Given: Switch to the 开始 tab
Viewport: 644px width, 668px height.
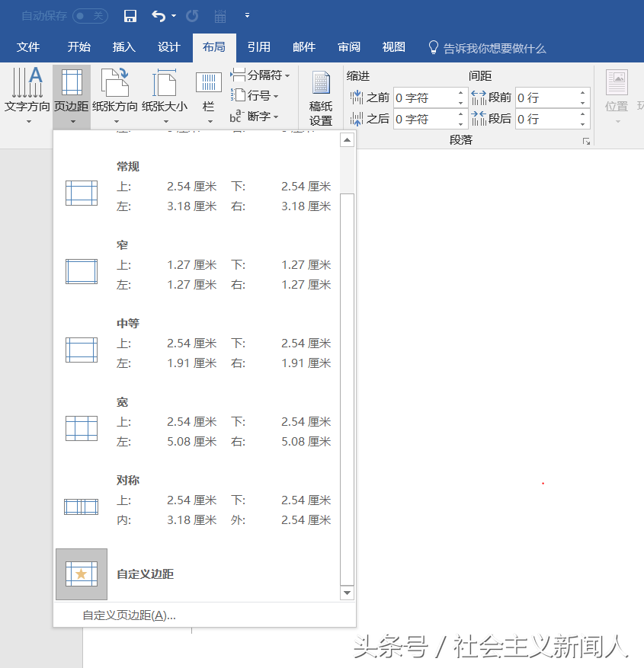Looking at the screenshot, I should tap(78, 47).
